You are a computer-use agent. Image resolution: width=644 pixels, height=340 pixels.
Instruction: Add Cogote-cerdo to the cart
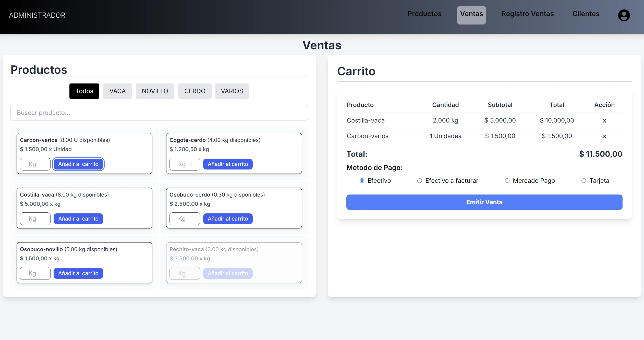228,164
